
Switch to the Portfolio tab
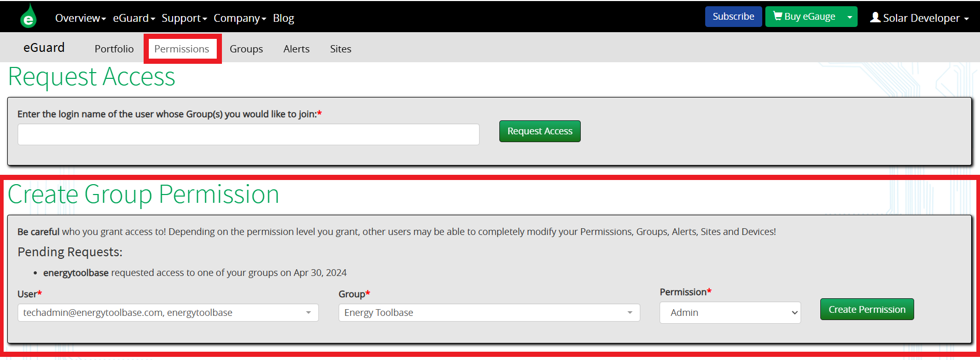(x=114, y=49)
